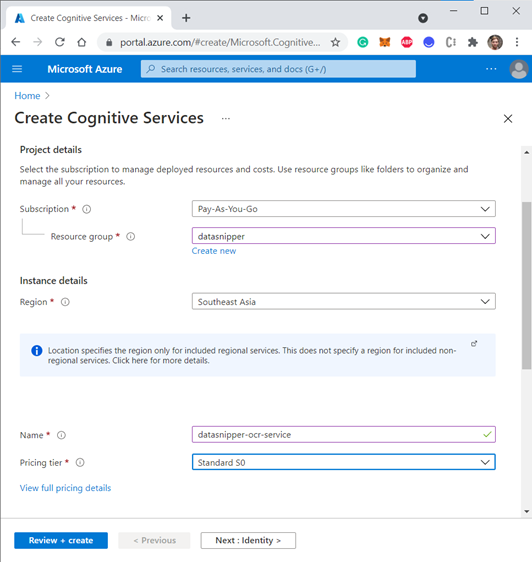Open a new browser tab

186,18
